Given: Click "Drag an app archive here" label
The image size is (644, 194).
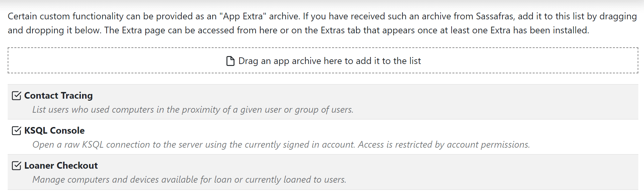Looking at the screenshot, I should pyautogui.click(x=329, y=61).
